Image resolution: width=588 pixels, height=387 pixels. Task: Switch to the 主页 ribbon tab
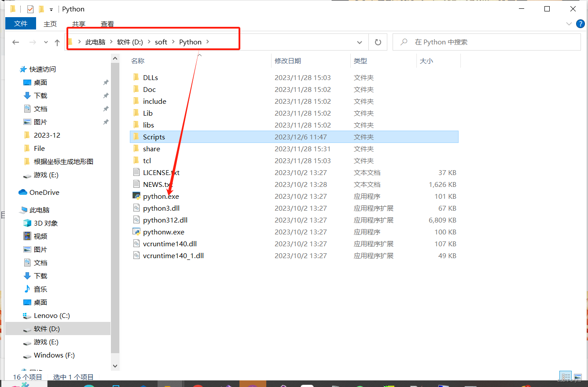(x=50, y=24)
